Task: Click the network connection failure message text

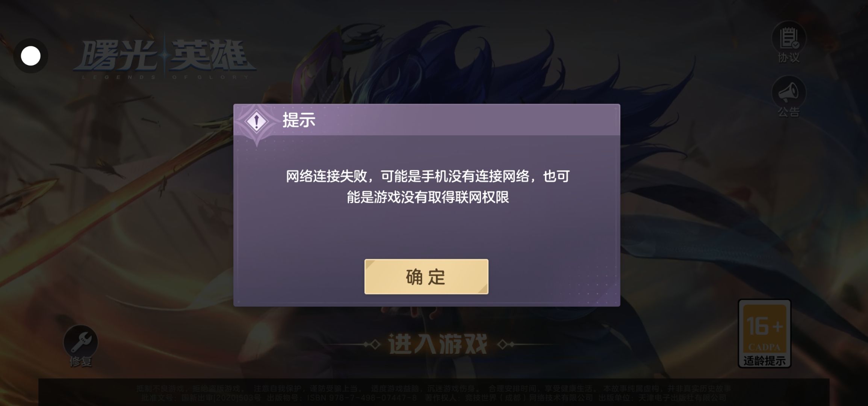Action: tap(428, 186)
